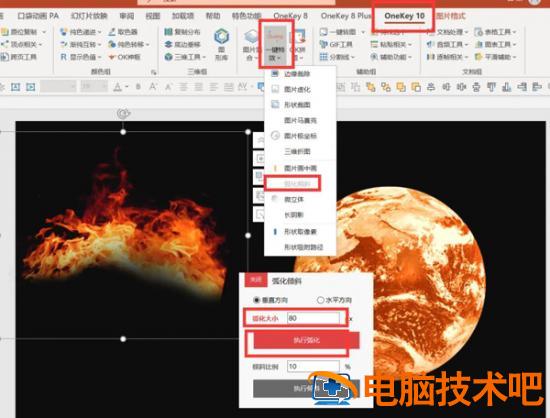Screen dimensions: 550x418
Task: Expand the 原位复制 dropdown
Action: coord(44,32)
